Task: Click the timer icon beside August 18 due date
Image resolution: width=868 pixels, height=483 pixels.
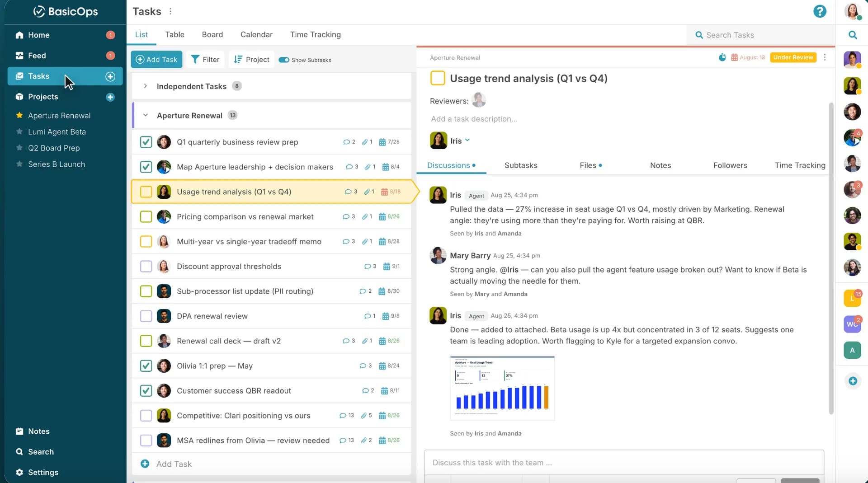Action: point(722,57)
